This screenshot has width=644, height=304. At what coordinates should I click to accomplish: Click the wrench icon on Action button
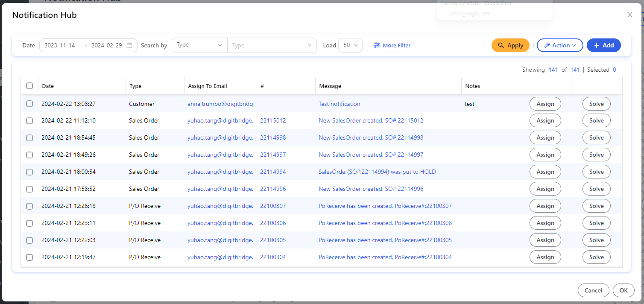point(547,45)
